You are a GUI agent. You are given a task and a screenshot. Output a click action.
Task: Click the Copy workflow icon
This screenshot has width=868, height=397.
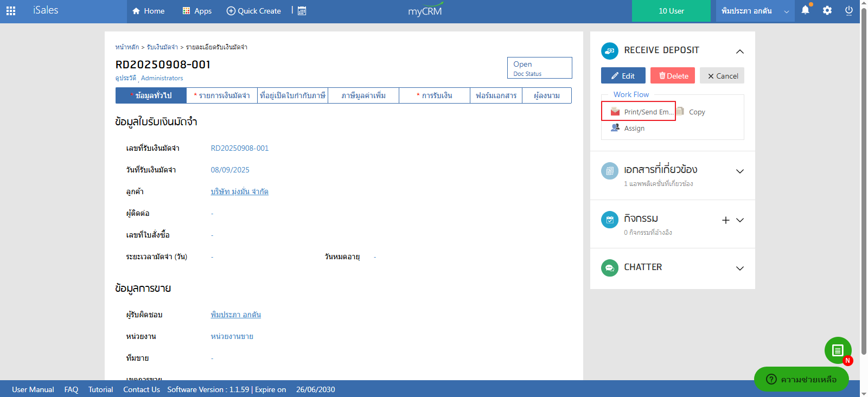click(x=680, y=112)
